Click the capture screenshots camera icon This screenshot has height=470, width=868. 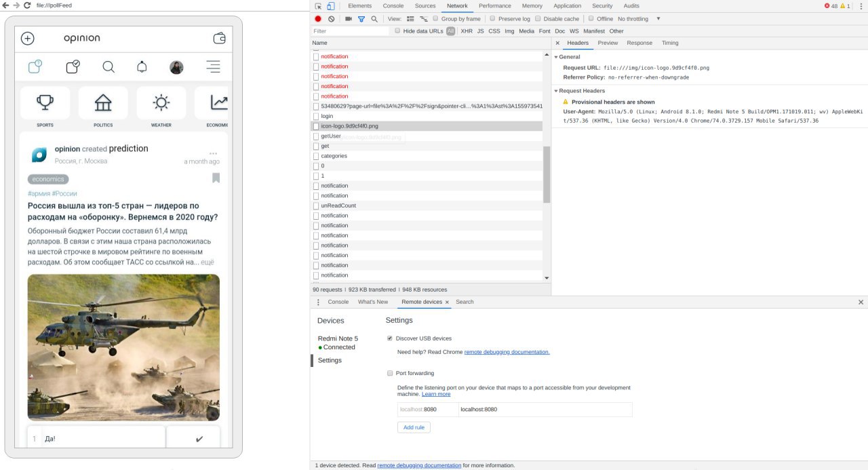click(349, 19)
